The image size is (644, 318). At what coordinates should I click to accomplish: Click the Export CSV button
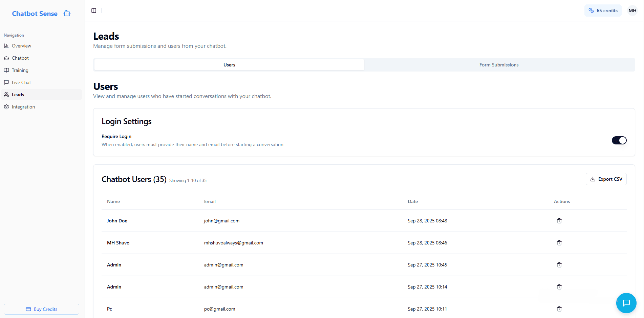tap(606, 179)
